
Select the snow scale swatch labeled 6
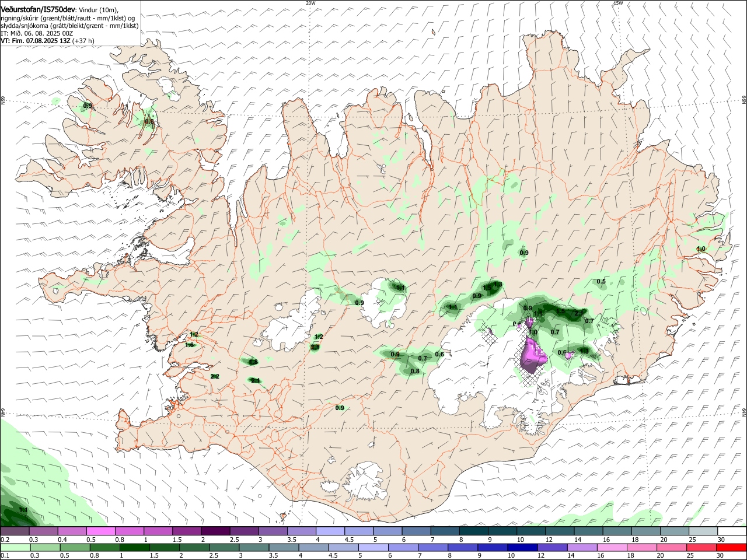(x=416, y=531)
